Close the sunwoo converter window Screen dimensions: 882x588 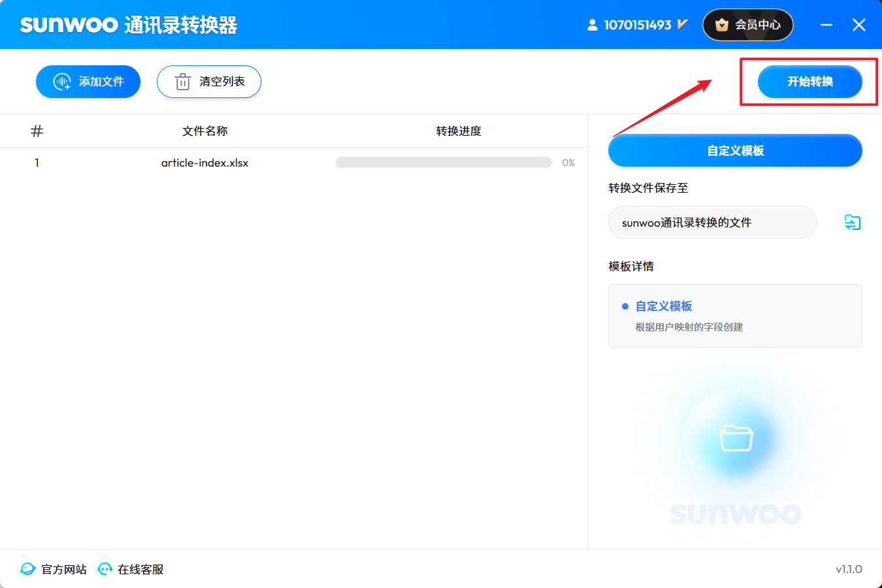859,25
